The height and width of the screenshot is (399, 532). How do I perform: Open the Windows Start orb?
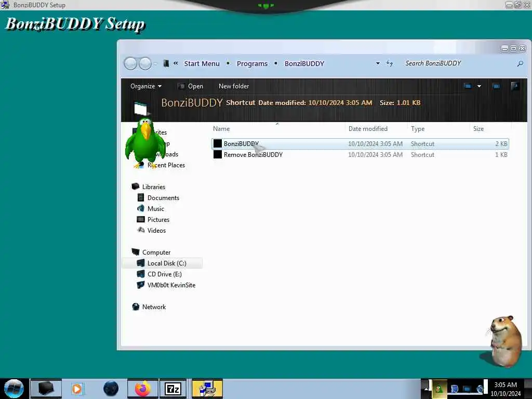coord(14,389)
